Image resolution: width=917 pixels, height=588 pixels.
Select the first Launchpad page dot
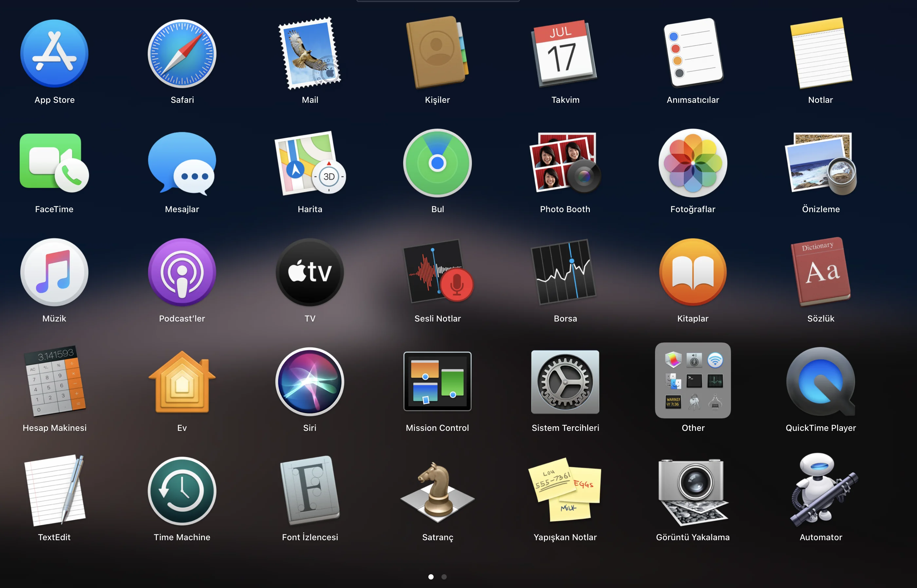(431, 577)
